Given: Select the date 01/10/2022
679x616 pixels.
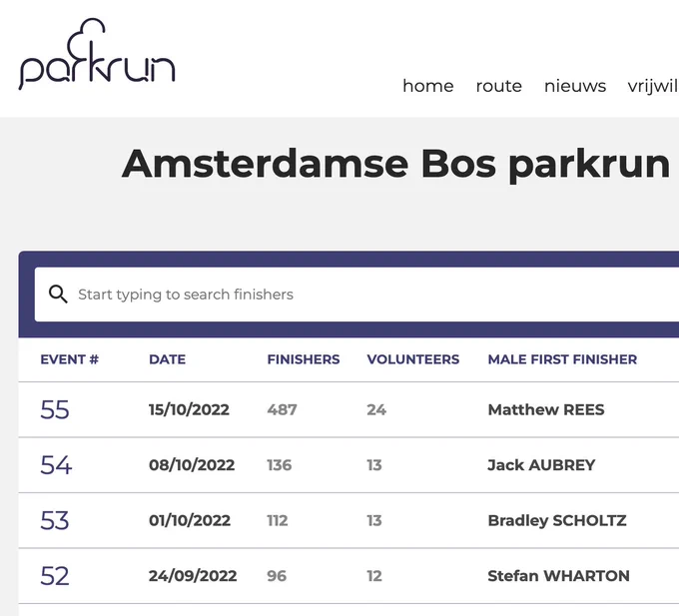Looking at the screenshot, I should click(x=190, y=520).
